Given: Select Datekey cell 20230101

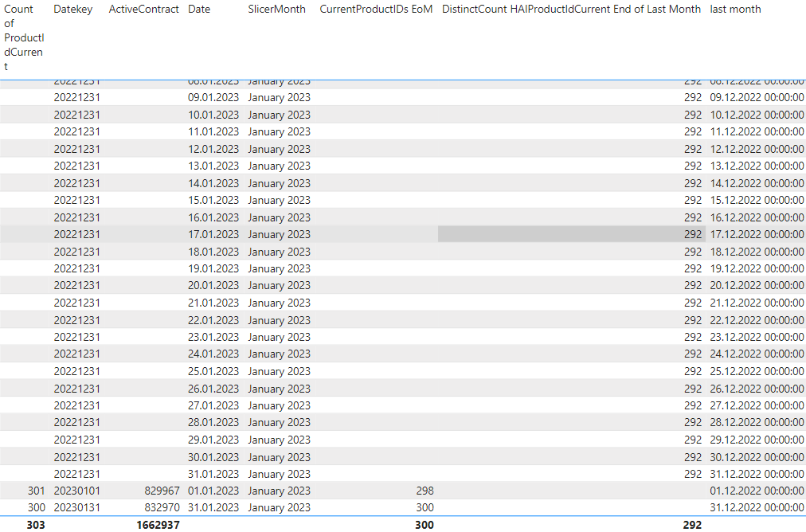Looking at the screenshot, I should (x=77, y=491).
